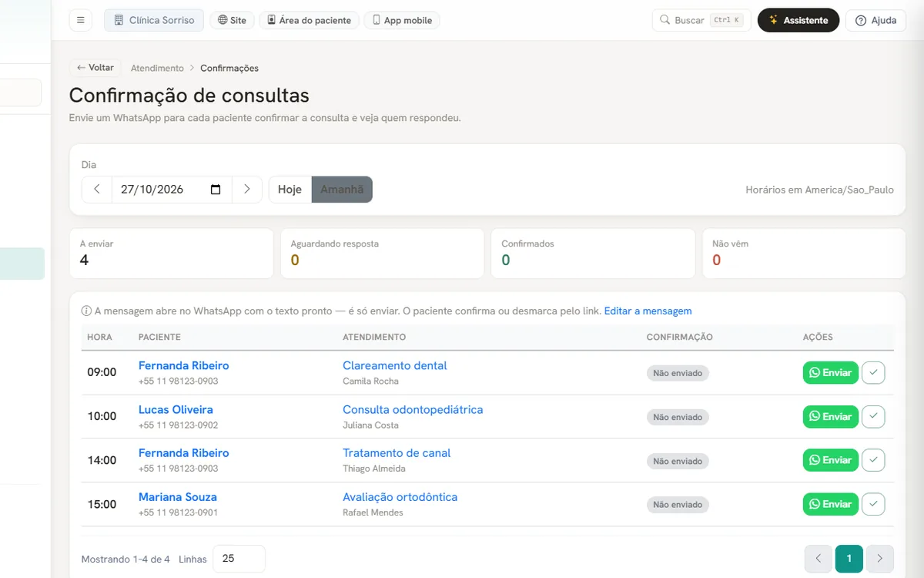Screen dimensions: 924x578
Task: Click professional name Rafael Mendes
Action: tap(373, 512)
